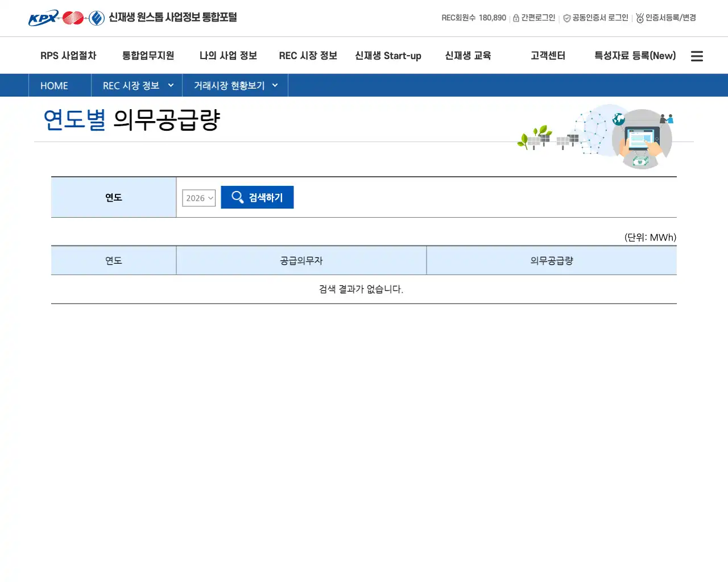Click the 연도 search filter label
Image resolution: width=728 pixels, height=582 pixels.
click(113, 197)
